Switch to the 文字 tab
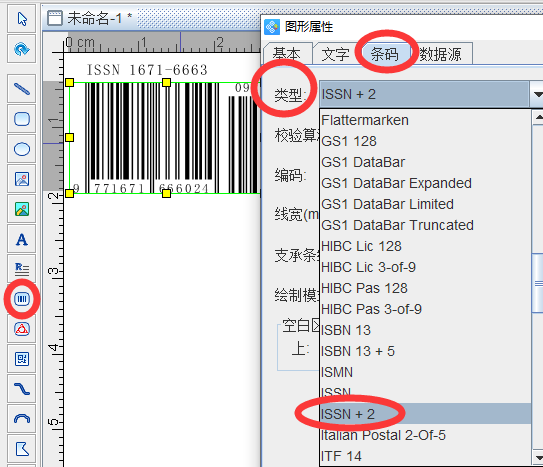 [336, 54]
